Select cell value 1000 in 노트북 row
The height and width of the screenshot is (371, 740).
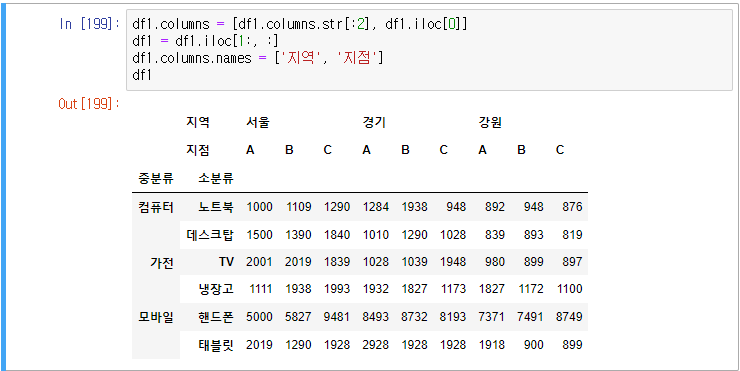(x=259, y=207)
